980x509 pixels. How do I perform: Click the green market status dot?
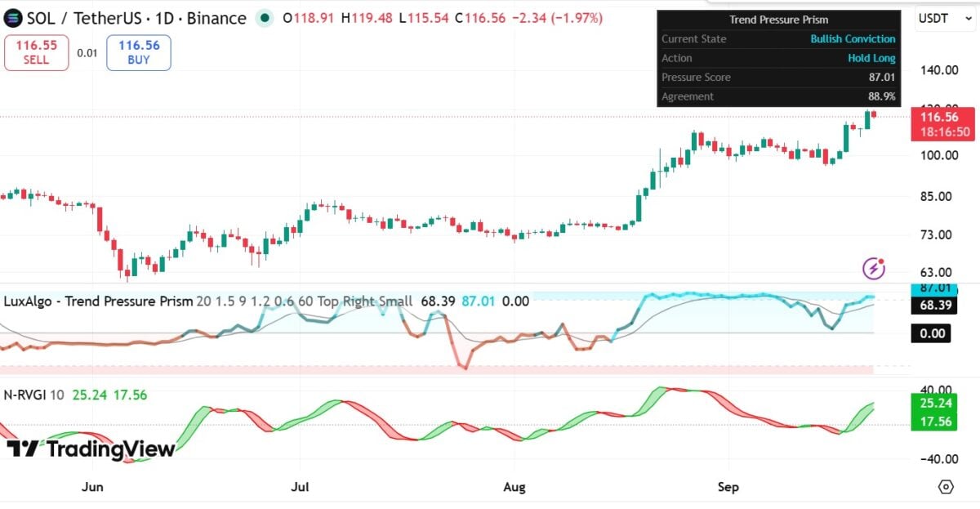(x=265, y=18)
